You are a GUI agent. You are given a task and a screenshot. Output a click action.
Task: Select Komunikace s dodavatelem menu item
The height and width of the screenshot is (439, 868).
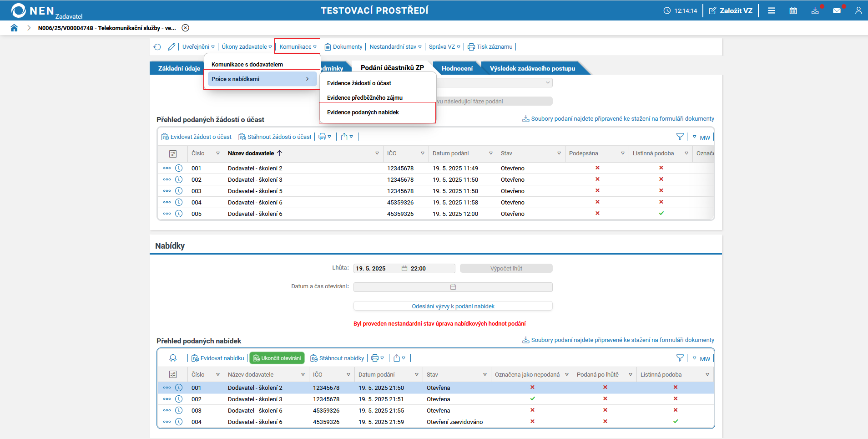pyautogui.click(x=247, y=65)
